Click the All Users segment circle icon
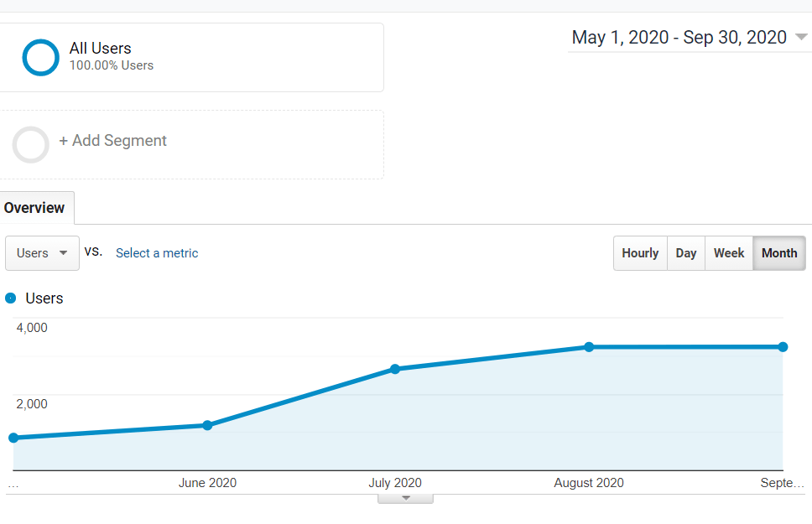 coord(39,56)
